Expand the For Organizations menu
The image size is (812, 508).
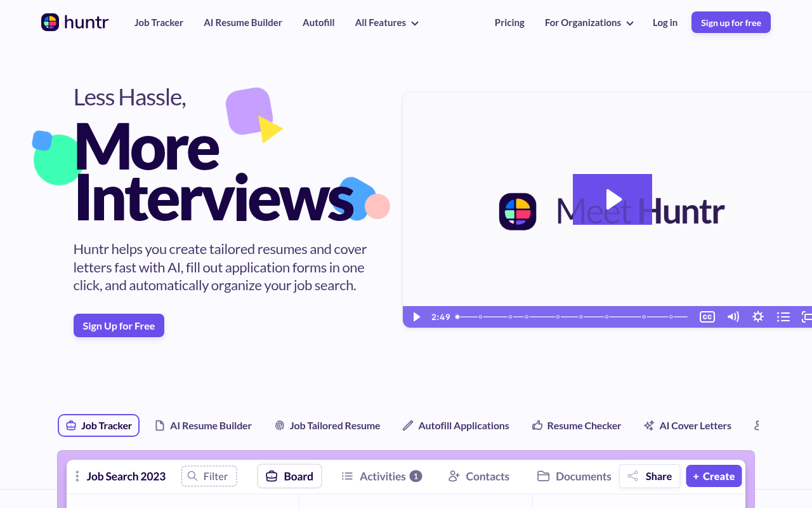click(588, 22)
